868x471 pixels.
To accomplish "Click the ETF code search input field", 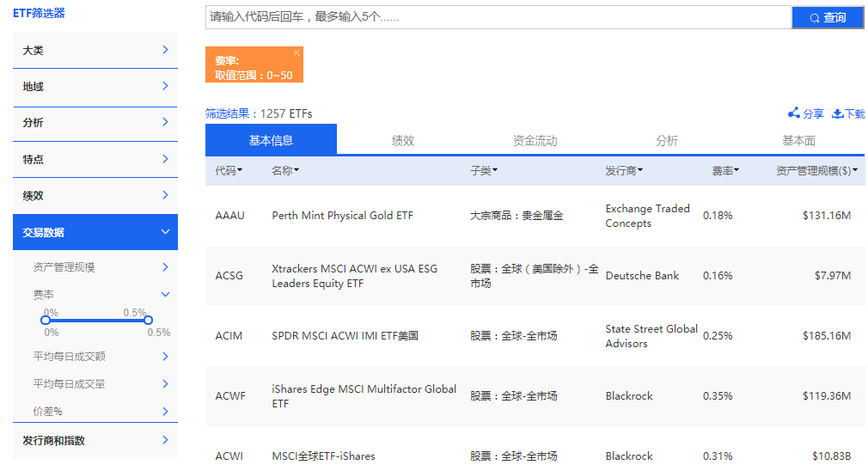I will [498, 17].
